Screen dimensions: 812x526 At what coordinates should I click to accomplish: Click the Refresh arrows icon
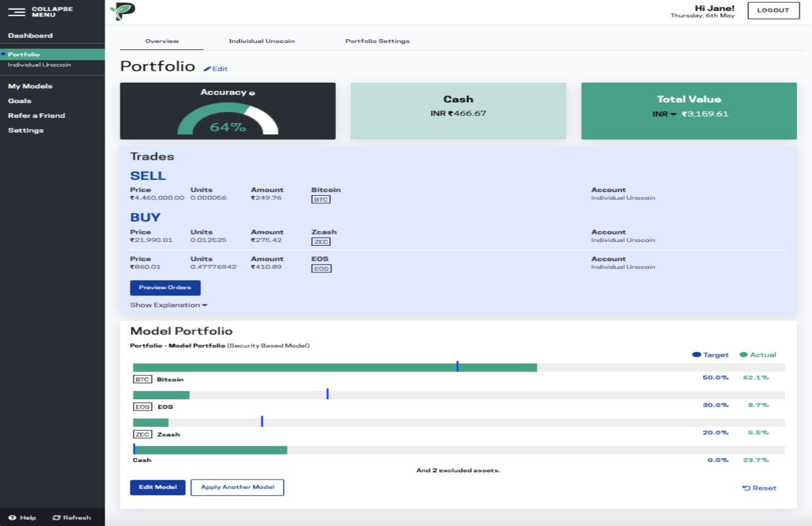point(56,518)
